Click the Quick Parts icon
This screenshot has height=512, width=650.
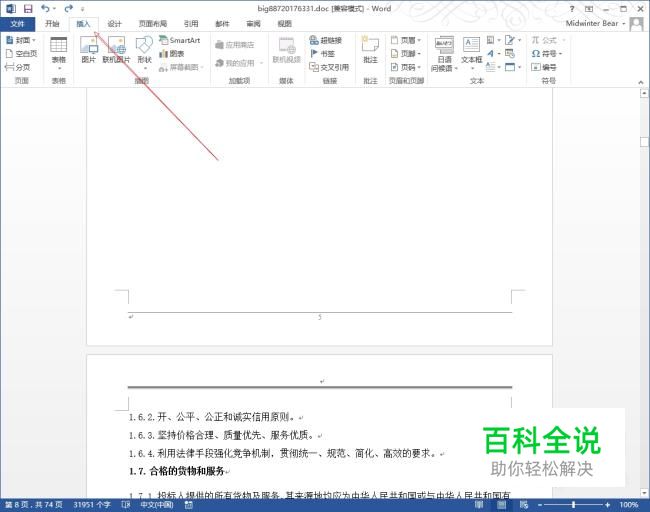pyautogui.click(x=493, y=40)
